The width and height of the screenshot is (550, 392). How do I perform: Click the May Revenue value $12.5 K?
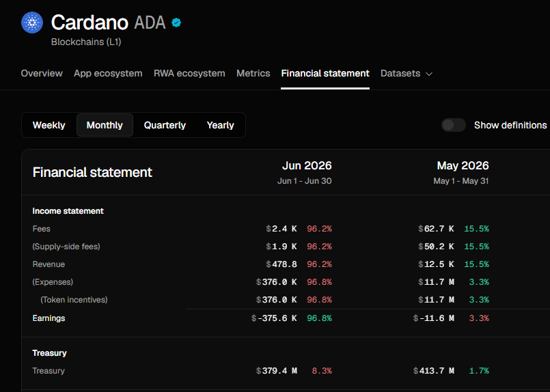(x=436, y=264)
